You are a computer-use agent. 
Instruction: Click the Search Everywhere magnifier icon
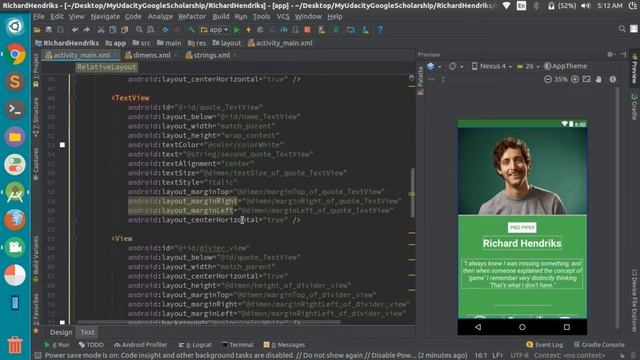622,29
